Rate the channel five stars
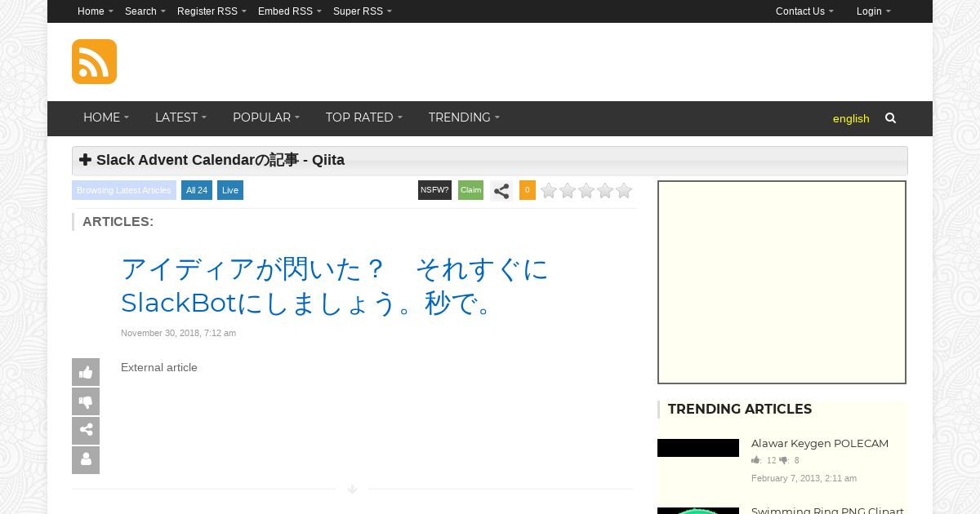The image size is (980, 514). click(624, 191)
